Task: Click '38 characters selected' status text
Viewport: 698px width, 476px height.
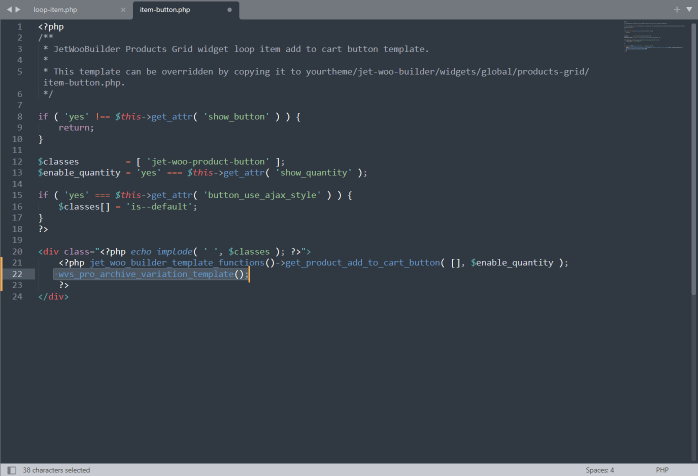Action: tap(57, 470)
